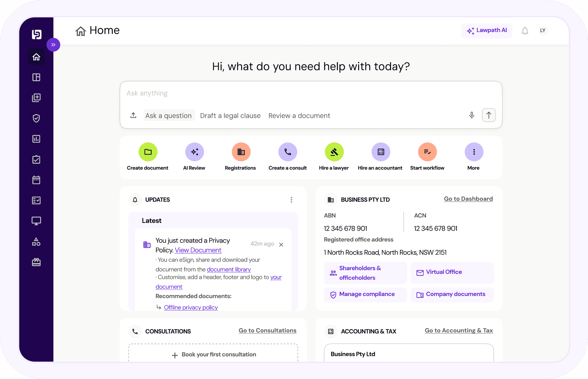Choose Review a document mode
The width and height of the screenshot is (588, 379).
[299, 116]
